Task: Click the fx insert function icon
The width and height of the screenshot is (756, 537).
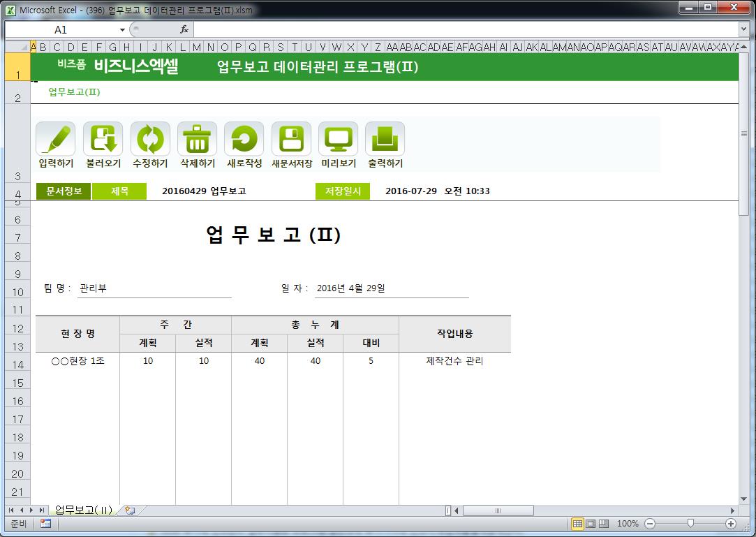Action: [184, 29]
